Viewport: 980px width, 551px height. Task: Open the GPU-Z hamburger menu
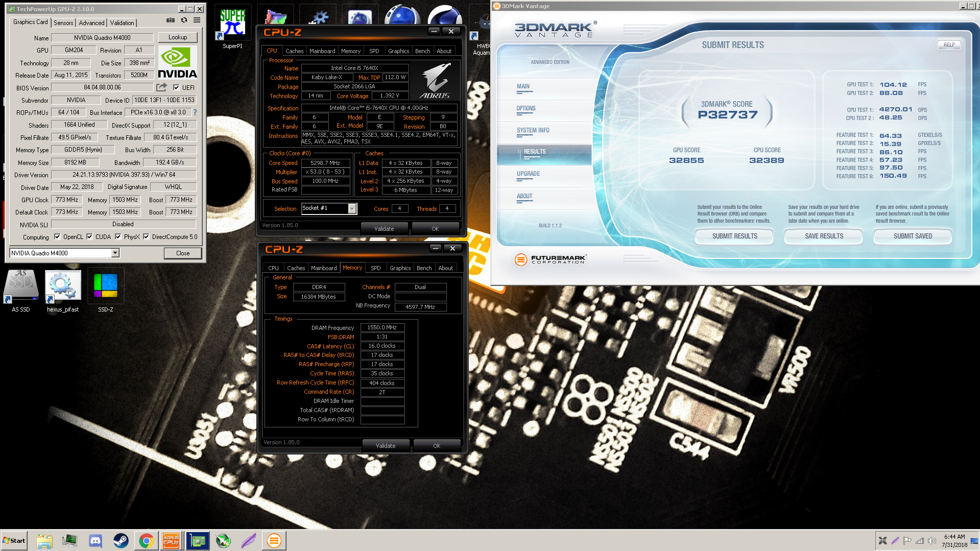(x=197, y=20)
